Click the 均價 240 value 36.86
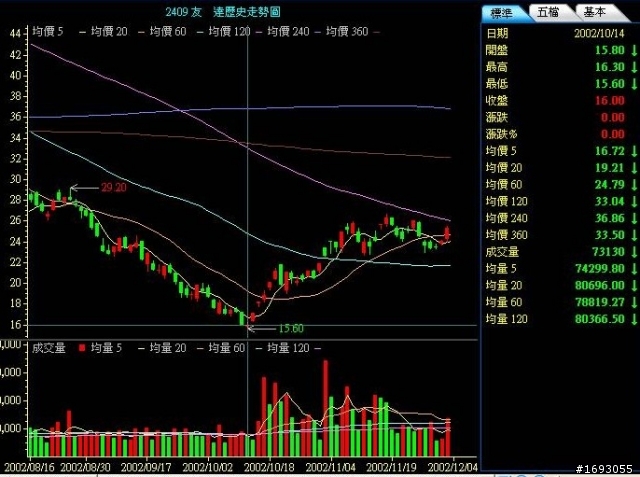640x477 pixels. tap(609, 218)
